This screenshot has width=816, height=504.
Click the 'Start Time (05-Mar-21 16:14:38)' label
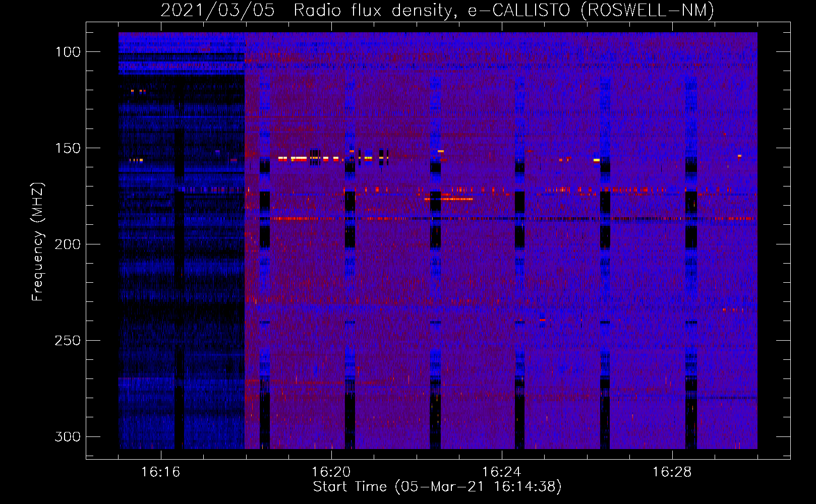pyautogui.click(x=437, y=487)
